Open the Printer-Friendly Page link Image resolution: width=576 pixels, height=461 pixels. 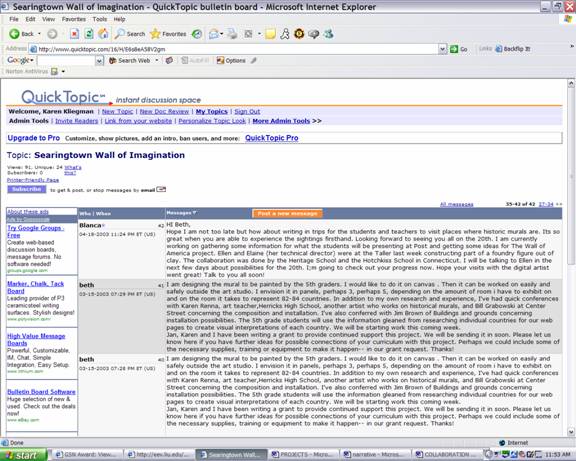(x=33, y=180)
